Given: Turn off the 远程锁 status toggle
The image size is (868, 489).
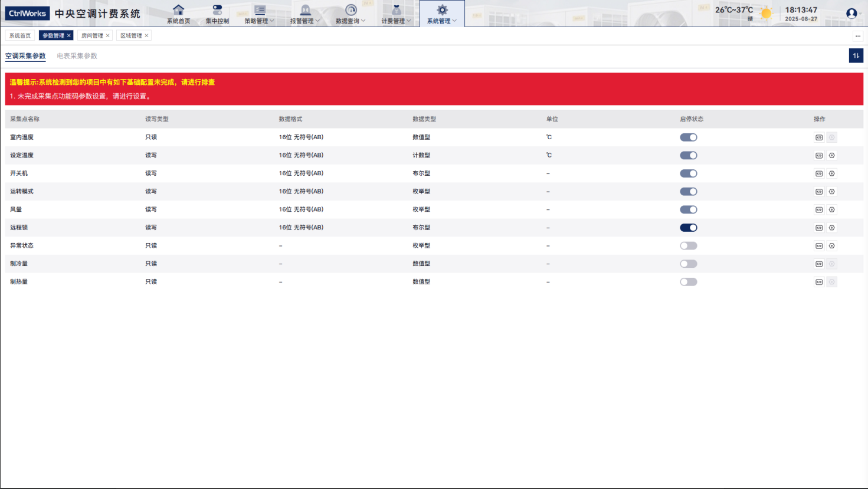Looking at the screenshot, I should point(688,228).
